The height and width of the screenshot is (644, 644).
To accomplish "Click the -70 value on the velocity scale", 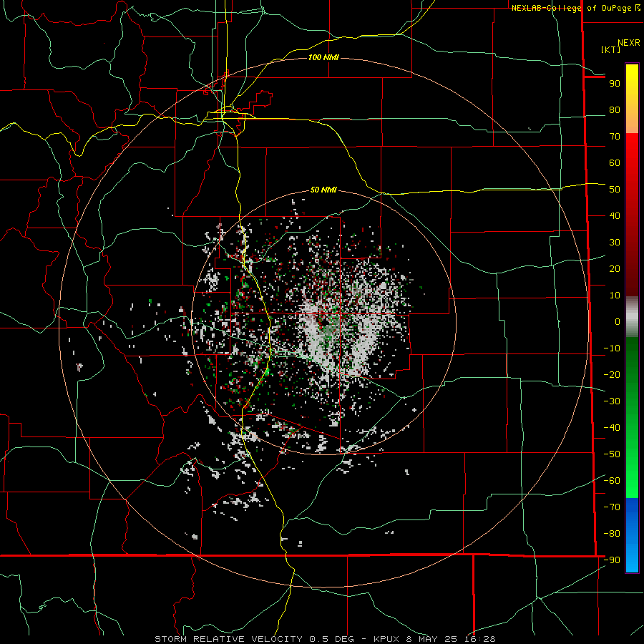I will 612,507.
